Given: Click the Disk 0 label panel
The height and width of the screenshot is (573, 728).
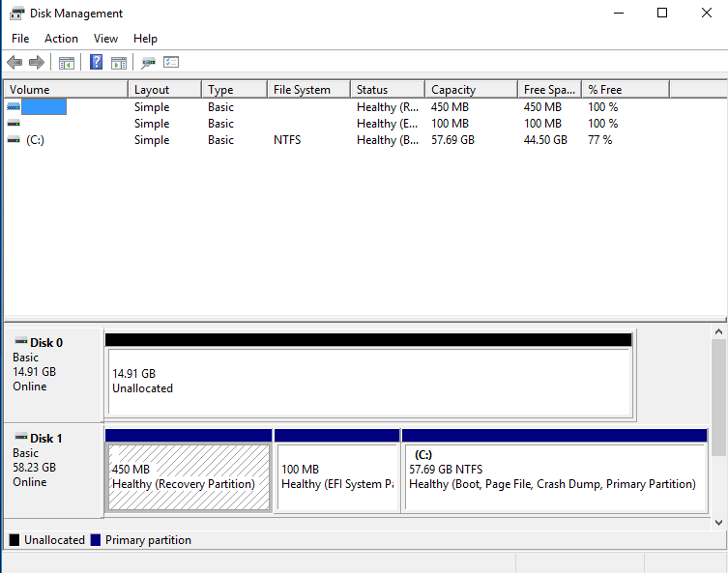Looking at the screenshot, I should [x=53, y=375].
